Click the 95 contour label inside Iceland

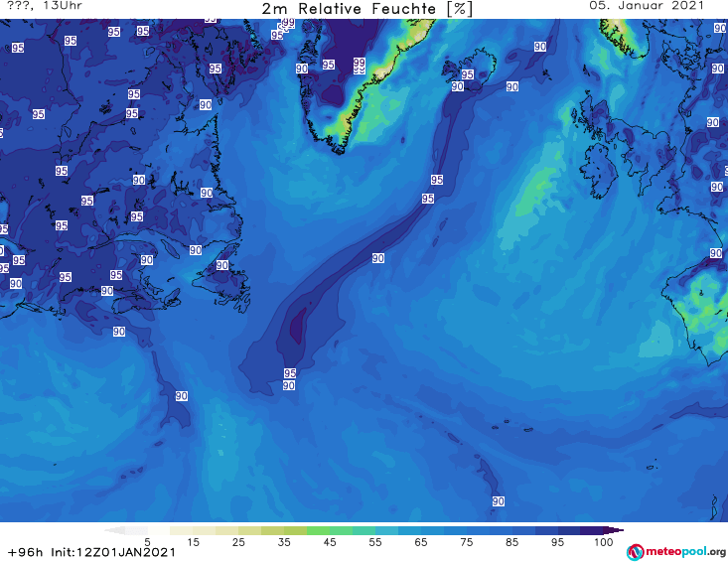point(468,74)
